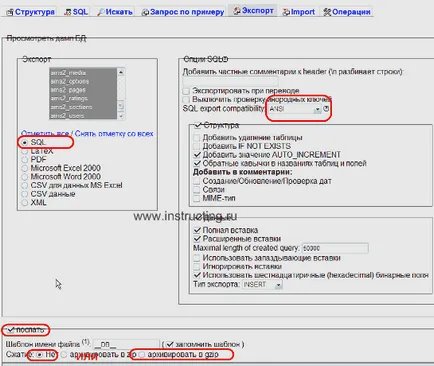This screenshot has height=366, width=434.
Task: Select the Нет compression radio button
Action: pyautogui.click(x=39, y=355)
